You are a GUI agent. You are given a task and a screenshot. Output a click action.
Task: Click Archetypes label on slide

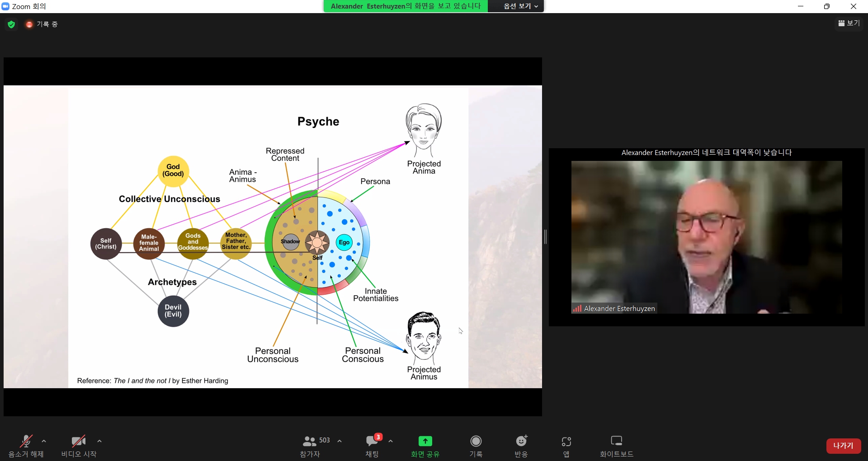point(172,282)
